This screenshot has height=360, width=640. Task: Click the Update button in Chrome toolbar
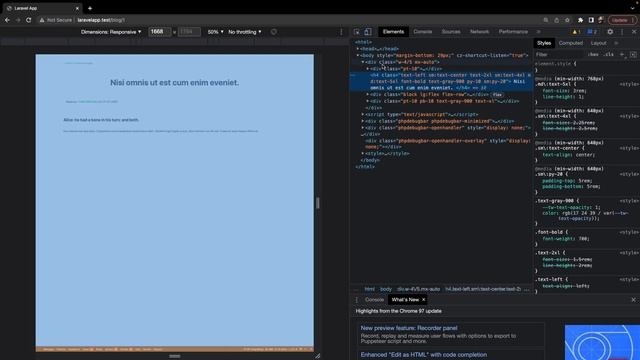(622, 20)
